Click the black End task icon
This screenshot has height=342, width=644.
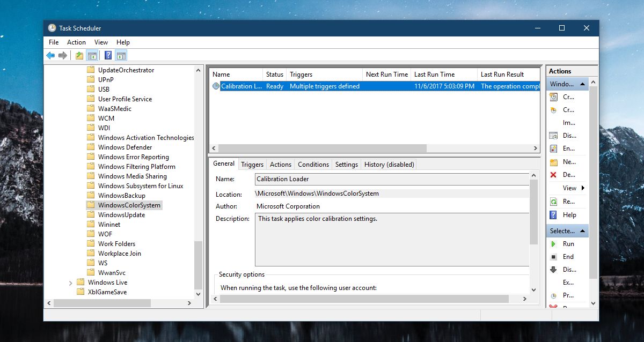[553, 257]
